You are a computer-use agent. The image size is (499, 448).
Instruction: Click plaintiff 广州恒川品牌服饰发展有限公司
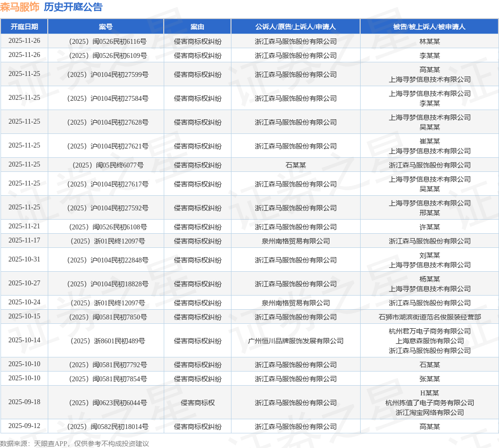(x=296, y=341)
